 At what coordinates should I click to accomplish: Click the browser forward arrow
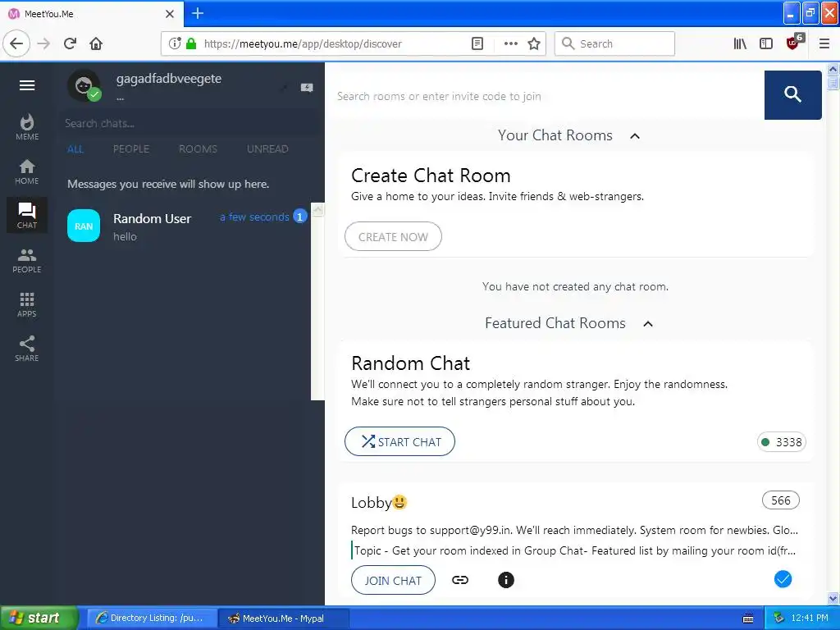coord(44,43)
